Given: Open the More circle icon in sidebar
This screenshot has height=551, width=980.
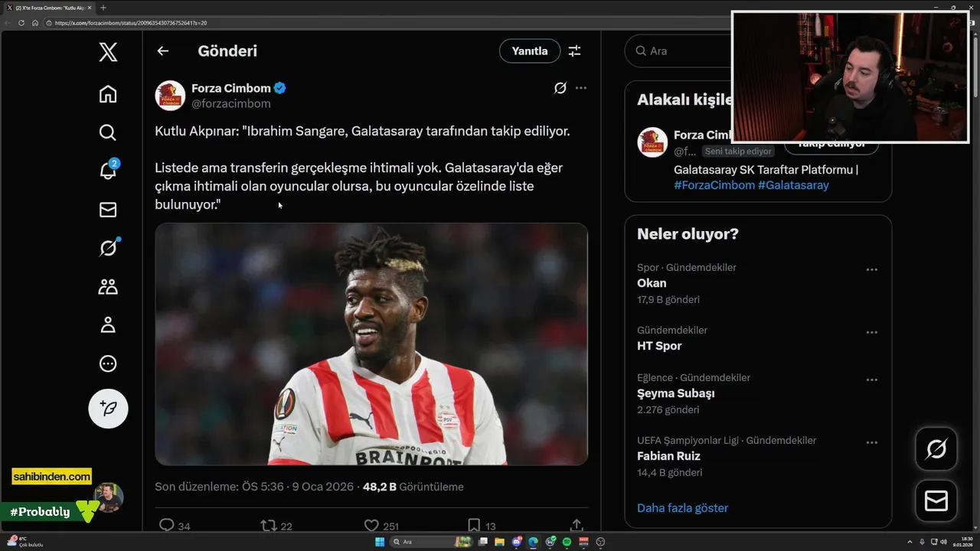Looking at the screenshot, I should [108, 364].
